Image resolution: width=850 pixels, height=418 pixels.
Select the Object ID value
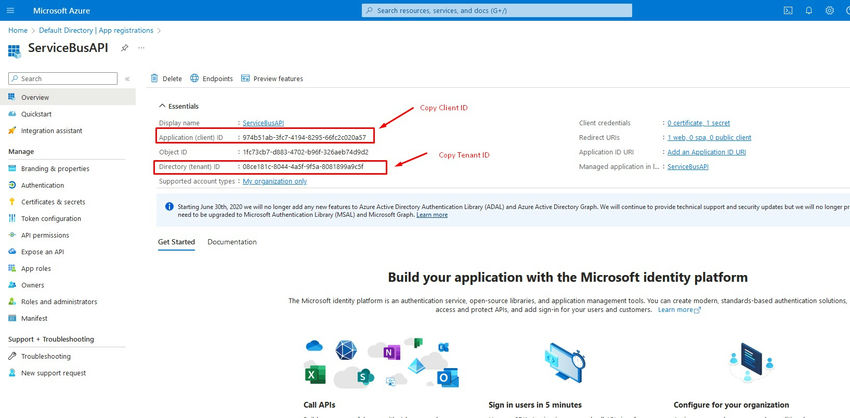tap(305, 152)
